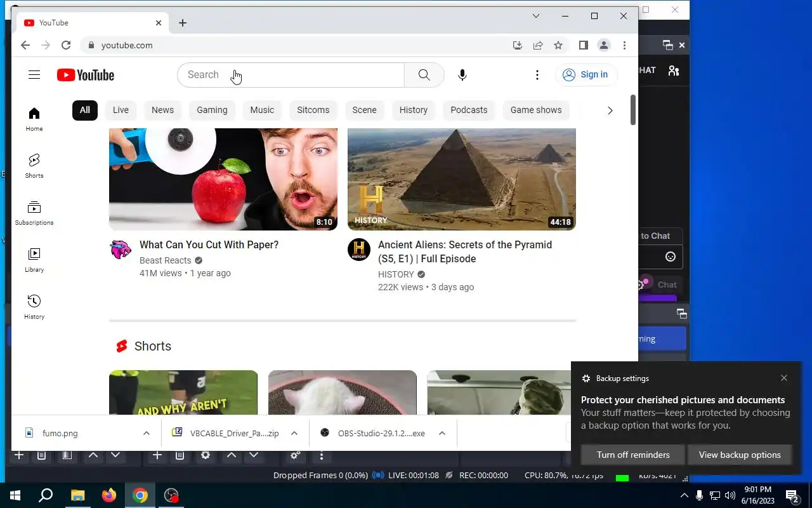Open source properties gear in OBS

click(x=206, y=455)
